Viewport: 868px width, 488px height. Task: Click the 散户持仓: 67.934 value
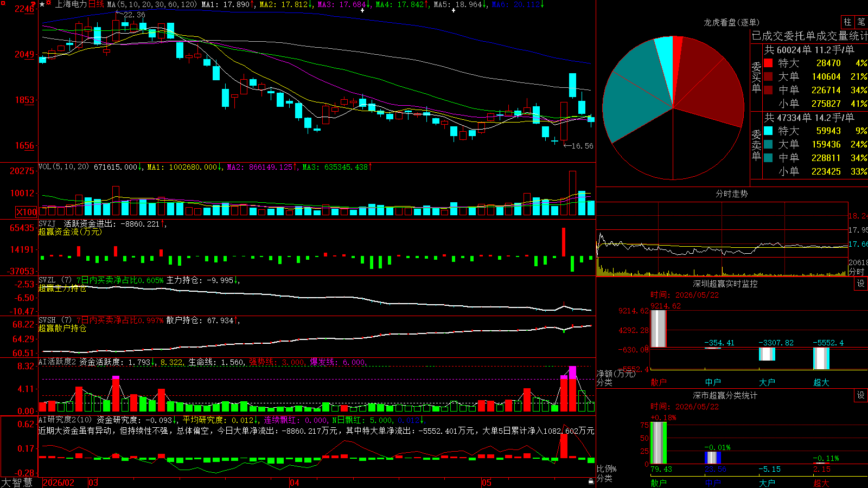click(200, 320)
